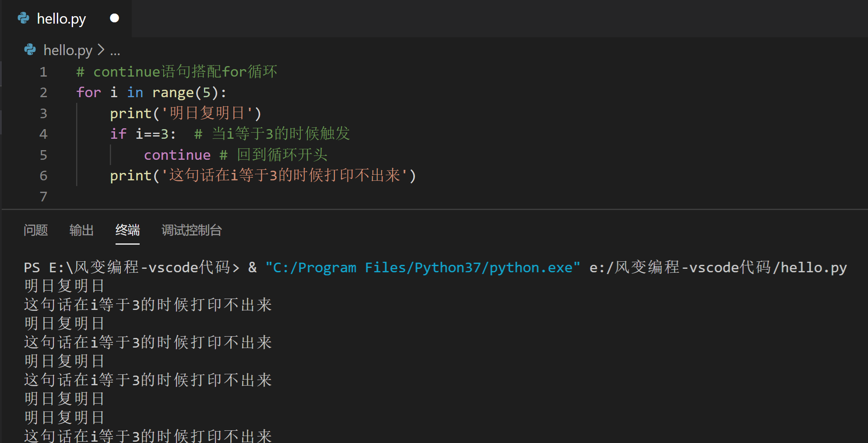The height and width of the screenshot is (443, 868).
Task: Expand the breadcrumb chevron after hello.py
Action: 101,49
